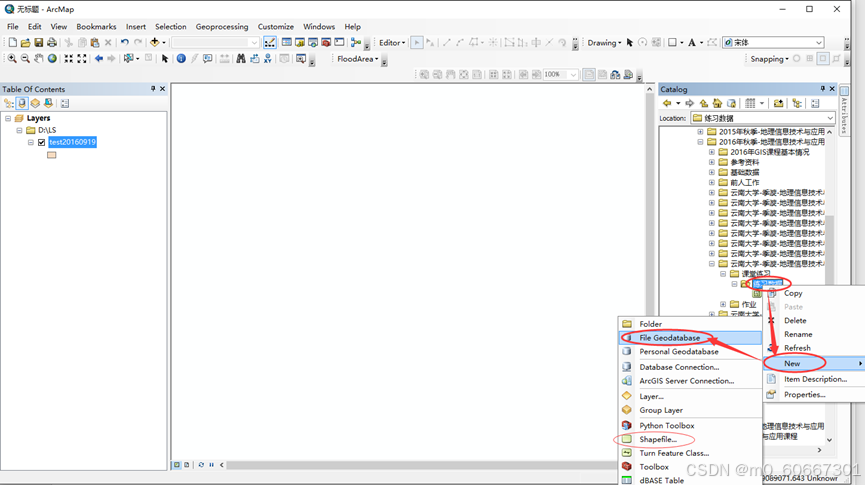
Task: Toggle Catalog contents tree view icon
Action: click(797, 103)
